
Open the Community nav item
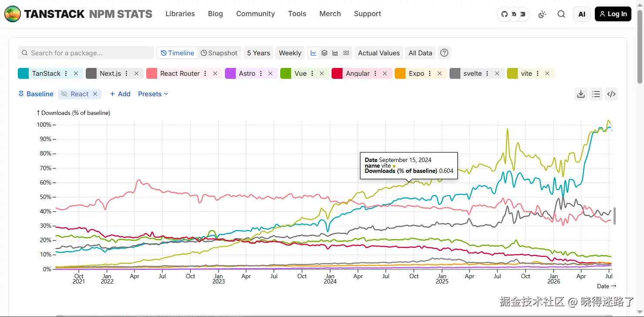click(255, 14)
